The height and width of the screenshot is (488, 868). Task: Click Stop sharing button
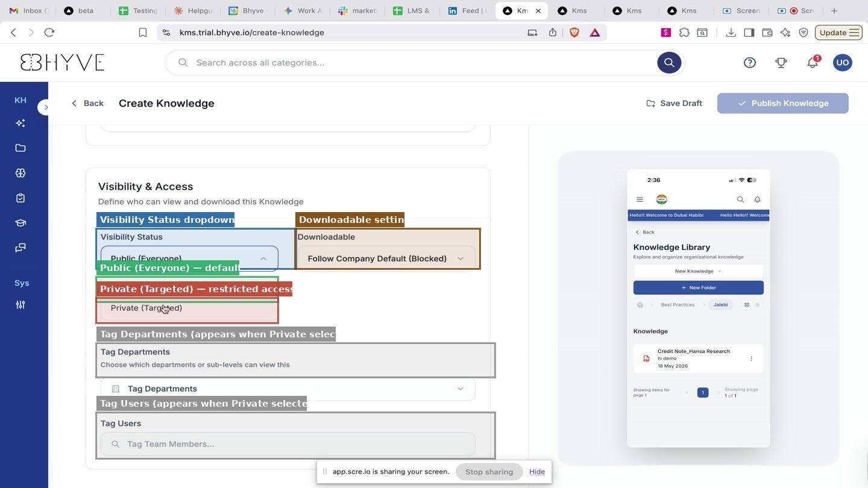click(489, 472)
